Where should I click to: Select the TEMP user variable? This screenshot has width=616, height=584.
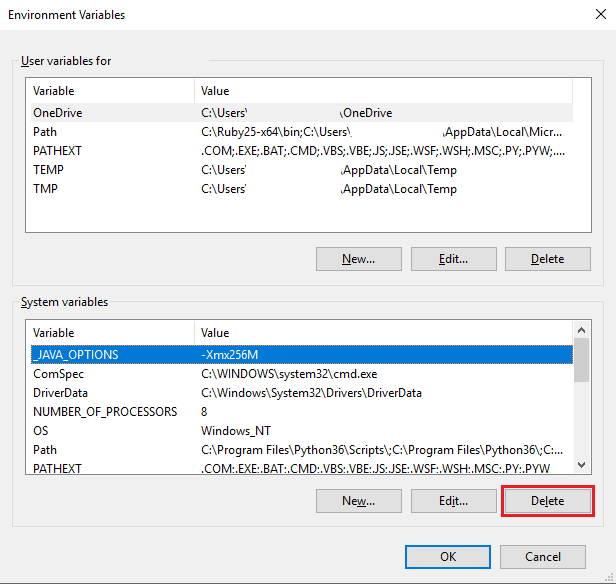pos(48,170)
